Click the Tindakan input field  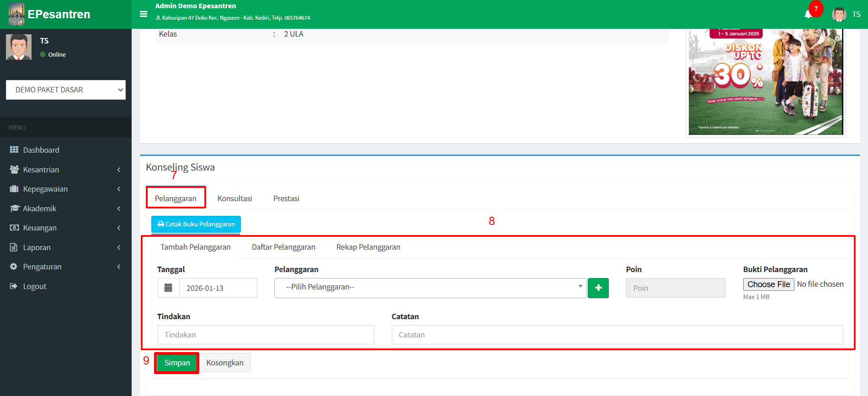(x=266, y=335)
